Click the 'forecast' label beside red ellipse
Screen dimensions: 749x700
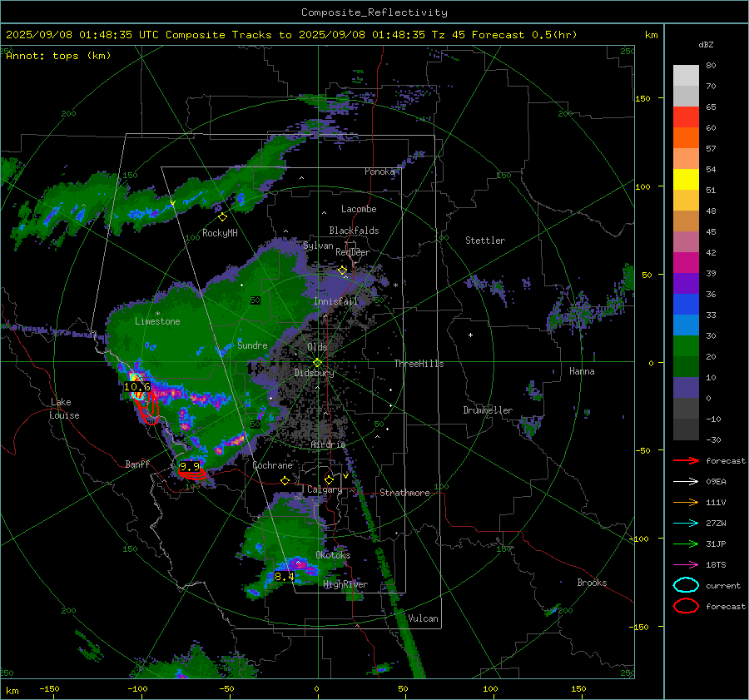[726, 606]
